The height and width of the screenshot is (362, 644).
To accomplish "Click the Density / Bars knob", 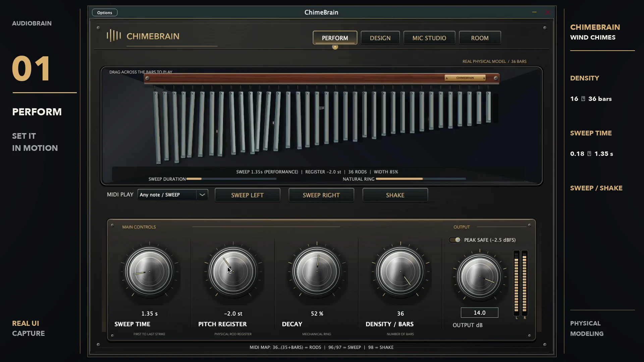I will (400, 272).
